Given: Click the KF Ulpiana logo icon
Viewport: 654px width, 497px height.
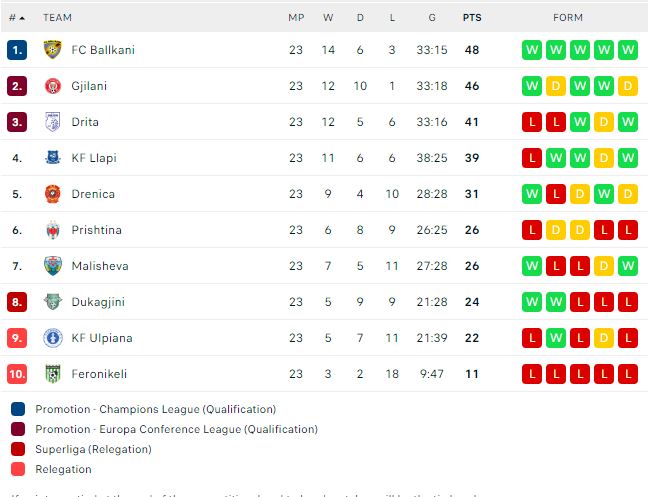Looking at the screenshot, I should (x=53, y=338).
